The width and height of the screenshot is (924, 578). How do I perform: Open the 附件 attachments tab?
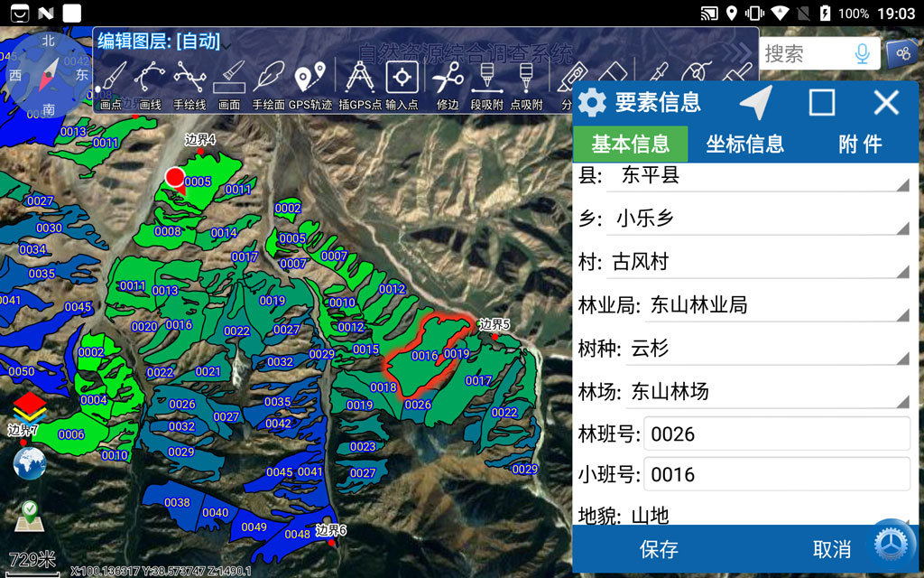pos(859,144)
